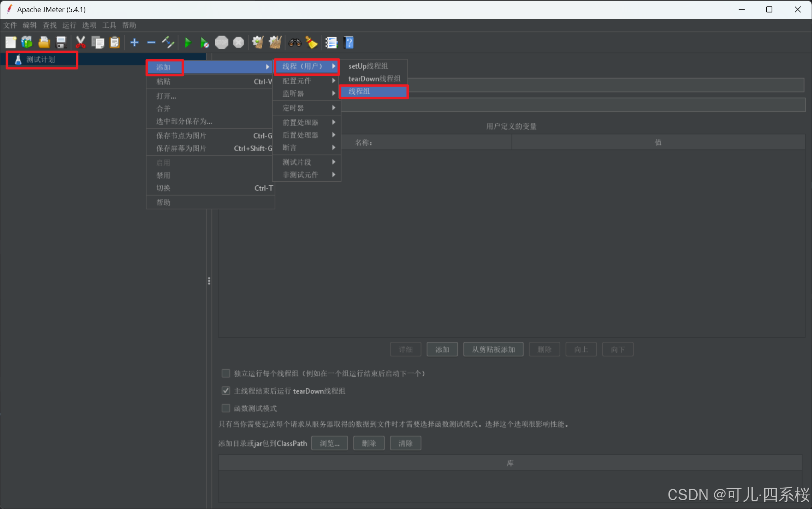Open the Function helper list icon

tap(331, 43)
